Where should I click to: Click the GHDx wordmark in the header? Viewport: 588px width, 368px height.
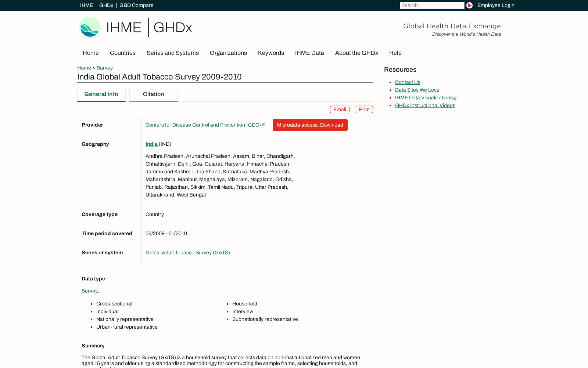[x=173, y=28]
